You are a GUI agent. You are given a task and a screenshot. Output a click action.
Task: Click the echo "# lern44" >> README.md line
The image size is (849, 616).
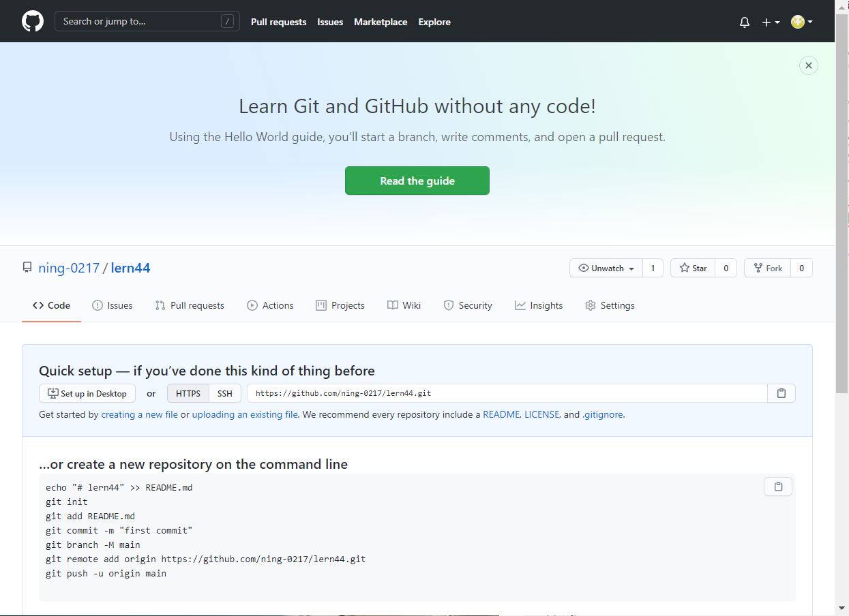pos(119,487)
